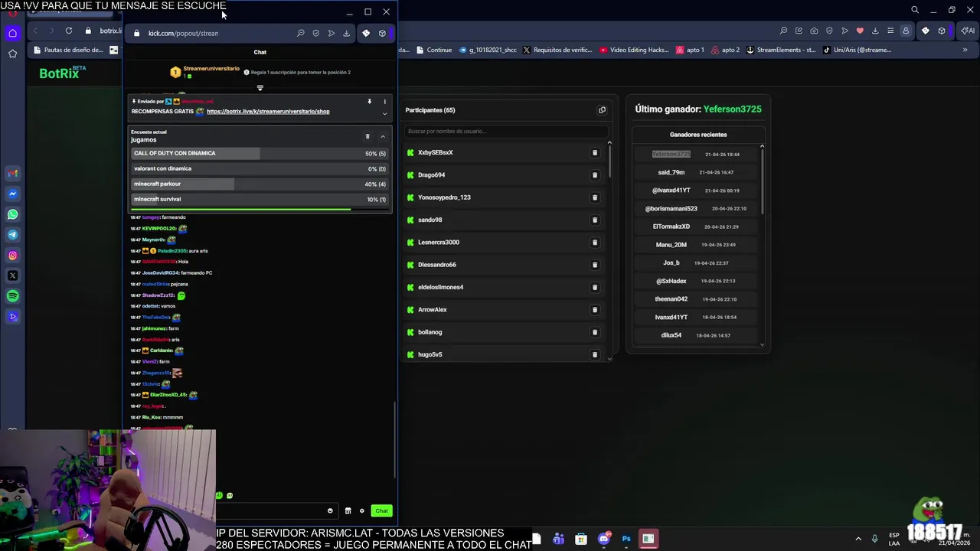This screenshot has width=980, height=551.
Task: Open Messenger in the browser sidebar
Action: (x=12, y=194)
